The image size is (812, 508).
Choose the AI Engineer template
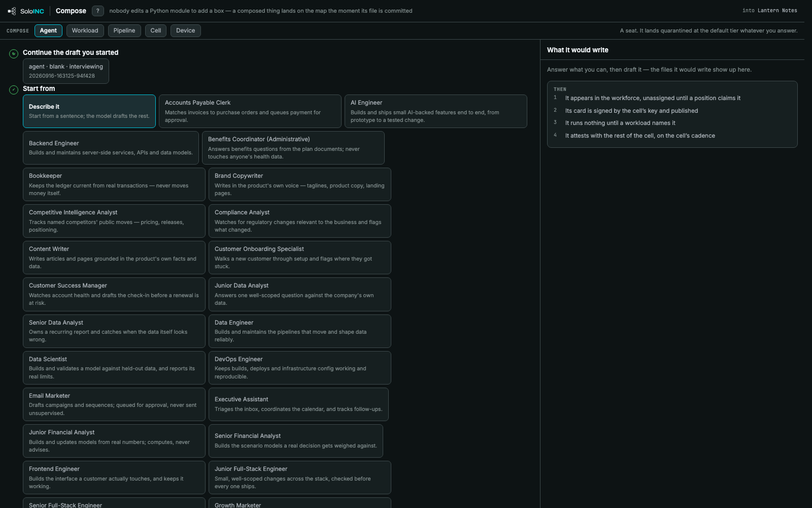point(436,111)
